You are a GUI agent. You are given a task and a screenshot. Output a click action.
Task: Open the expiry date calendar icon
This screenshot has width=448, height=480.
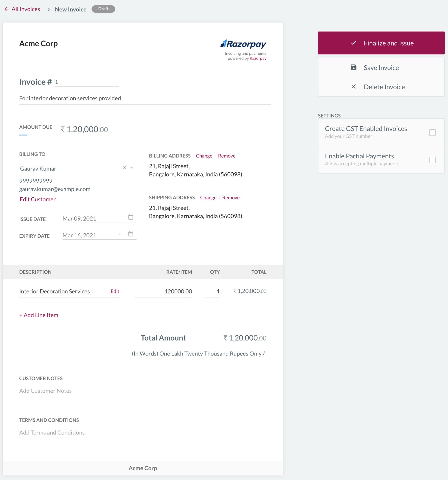point(130,234)
